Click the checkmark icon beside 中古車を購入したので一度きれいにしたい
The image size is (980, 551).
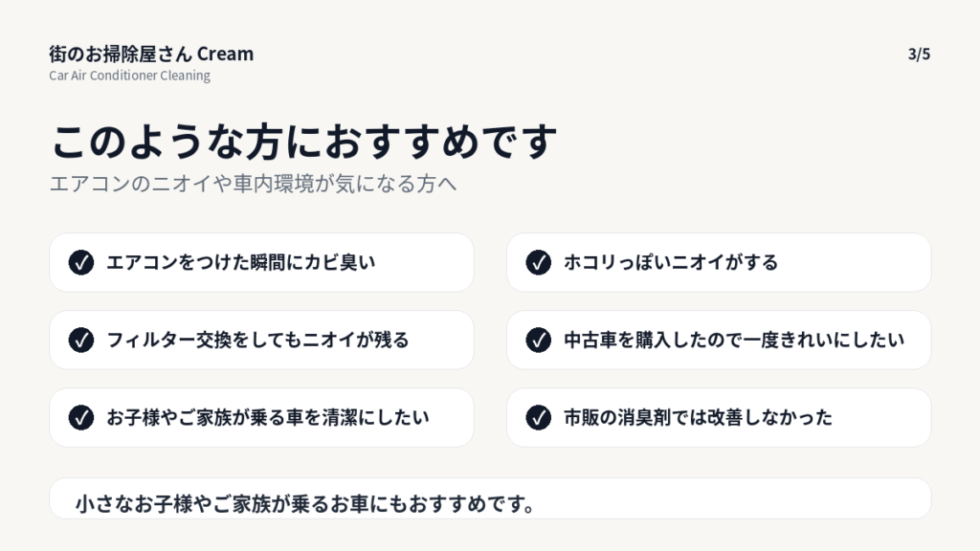click(539, 340)
